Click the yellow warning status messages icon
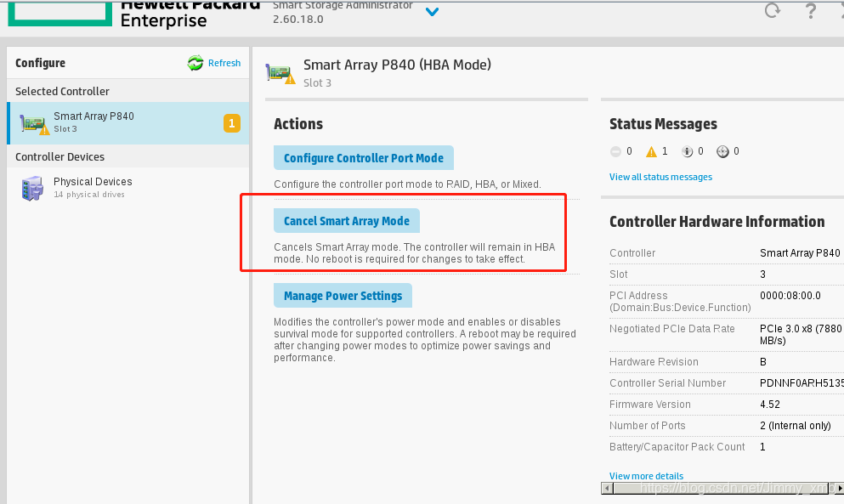The width and height of the screenshot is (844, 504). point(651,152)
